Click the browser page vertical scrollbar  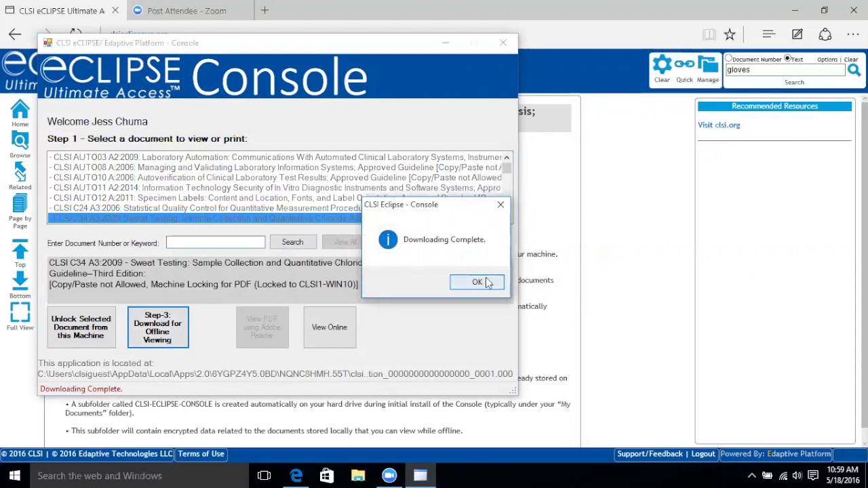(x=863, y=271)
